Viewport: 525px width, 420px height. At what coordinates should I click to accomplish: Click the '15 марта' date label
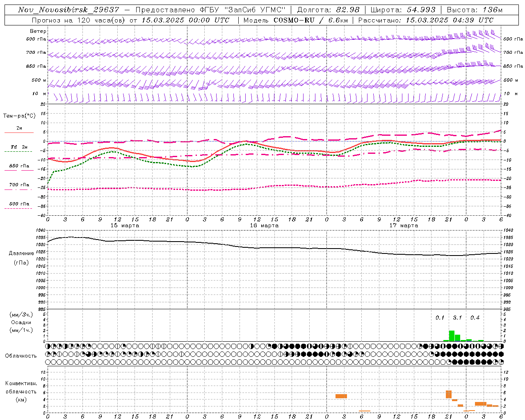(125, 226)
